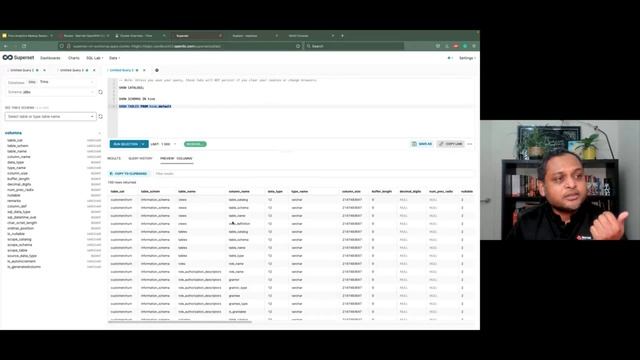Switch to the RESULTS tab

[114, 158]
